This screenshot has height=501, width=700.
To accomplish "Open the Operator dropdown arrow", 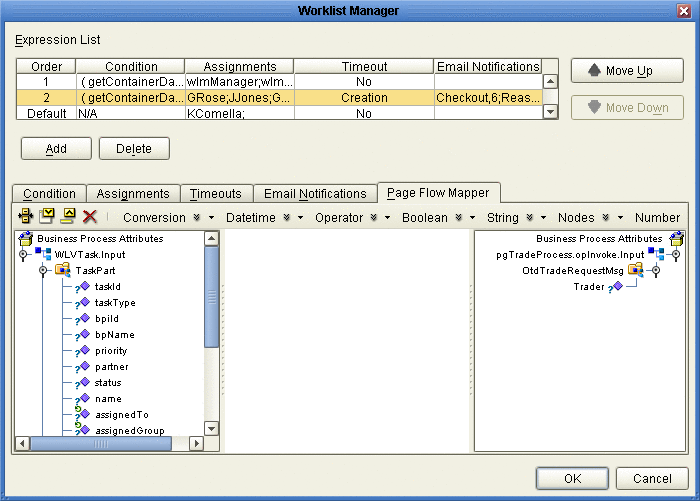I will click(x=387, y=217).
